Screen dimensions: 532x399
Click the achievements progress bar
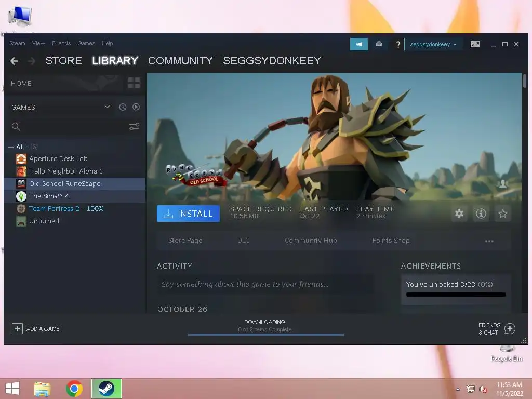[456, 295]
